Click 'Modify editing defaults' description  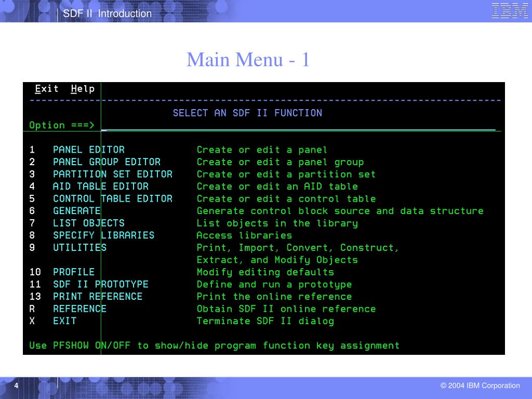coord(265,272)
